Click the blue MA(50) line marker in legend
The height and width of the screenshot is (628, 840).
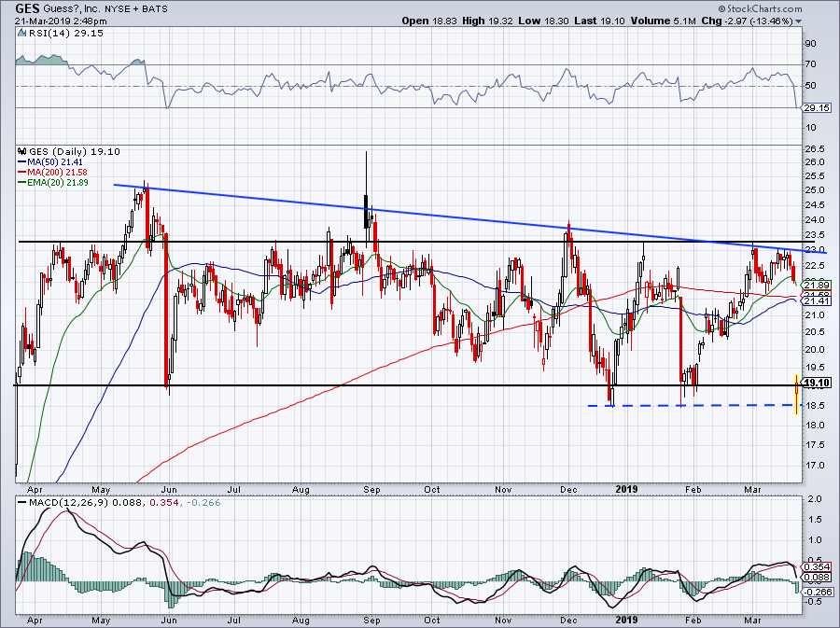pyautogui.click(x=22, y=162)
